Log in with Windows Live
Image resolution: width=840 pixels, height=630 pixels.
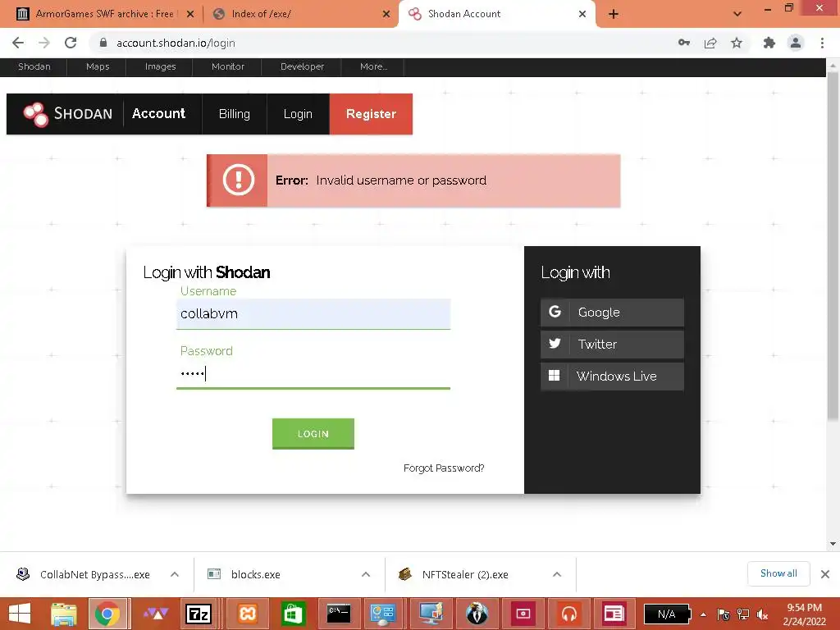click(x=612, y=376)
